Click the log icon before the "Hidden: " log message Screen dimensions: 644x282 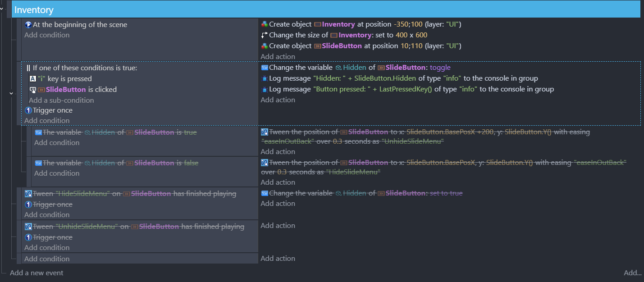265,78
